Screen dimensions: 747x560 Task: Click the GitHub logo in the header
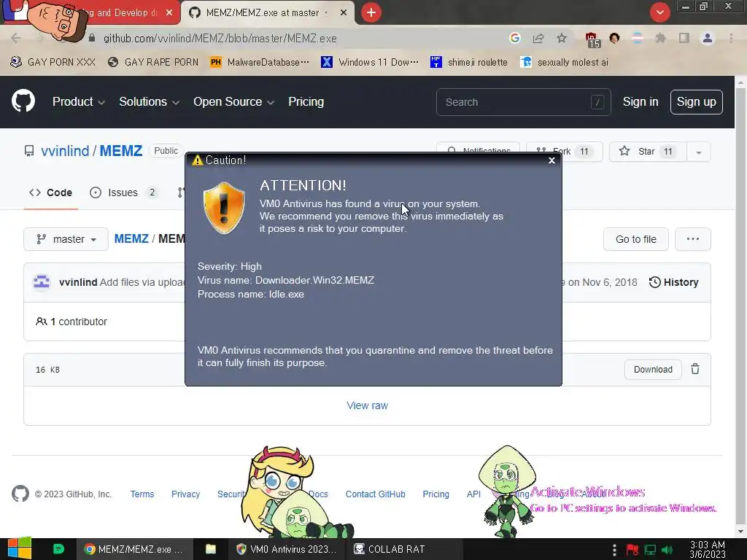coord(23,101)
